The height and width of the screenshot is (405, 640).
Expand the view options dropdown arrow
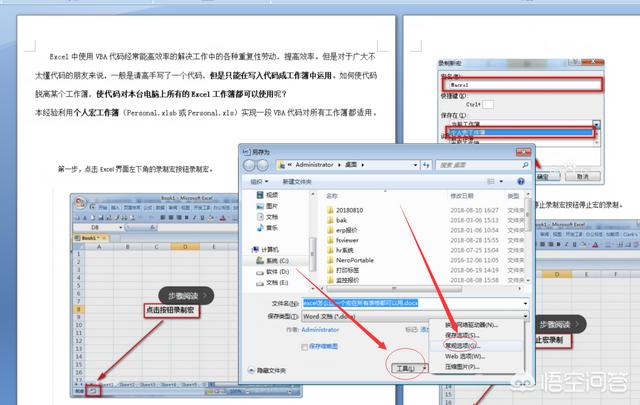pyautogui.click(x=501, y=181)
